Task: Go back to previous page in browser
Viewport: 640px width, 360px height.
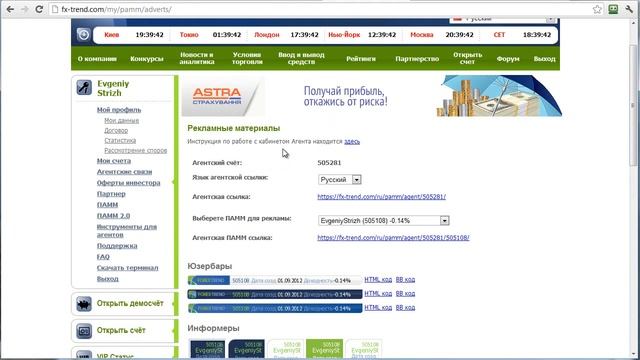Action: coord(10,9)
